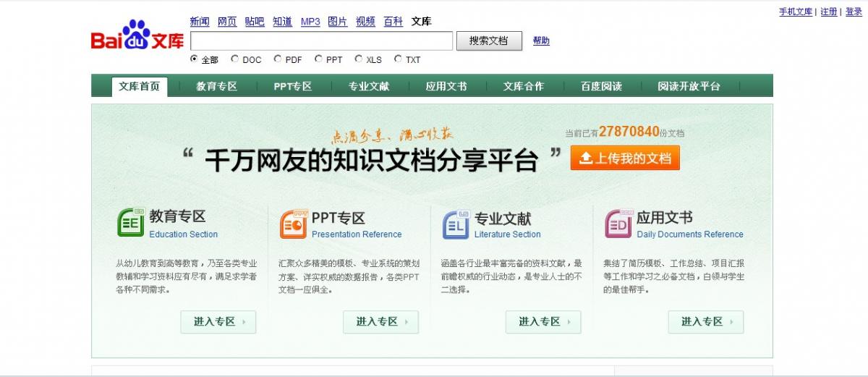Click 进入专区 under 应用文书
Image resolution: width=868 pixels, height=377 pixels.
click(706, 322)
